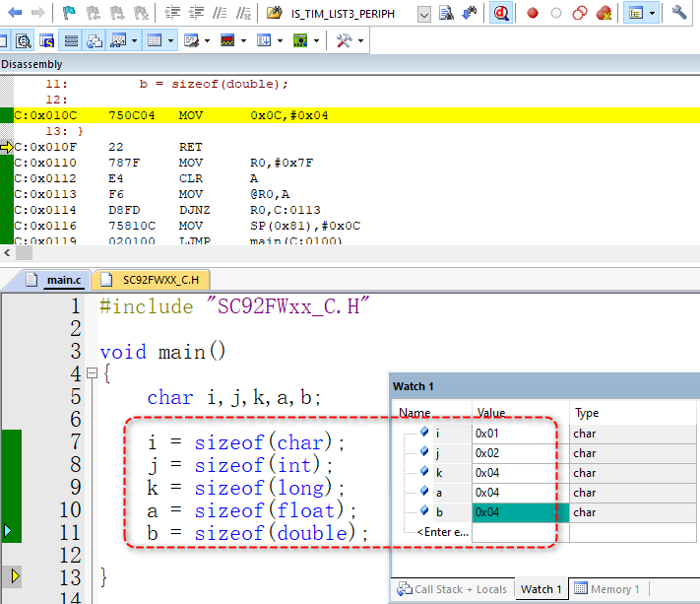This screenshot has height=604, width=700.
Task: Open the IS_TIM_LIST3_PERIPH search dropdown
Action: point(423,14)
